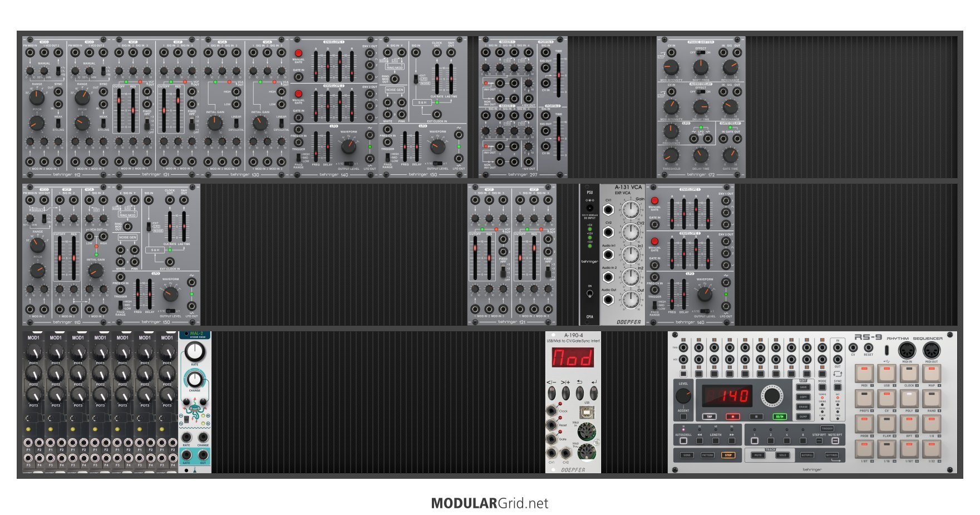This screenshot has width=980, height=515.
Task: Trigger the RPT pad
Action: pyautogui.click(x=909, y=424)
